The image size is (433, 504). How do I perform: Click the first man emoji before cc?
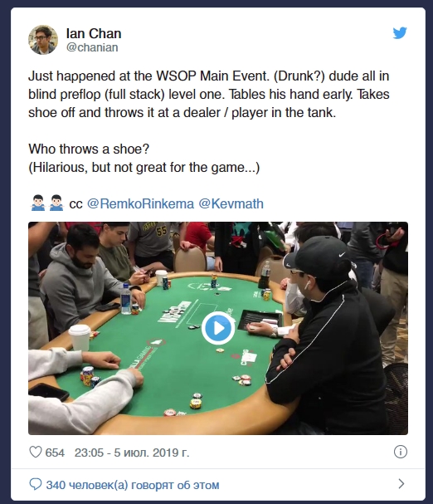(x=38, y=203)
